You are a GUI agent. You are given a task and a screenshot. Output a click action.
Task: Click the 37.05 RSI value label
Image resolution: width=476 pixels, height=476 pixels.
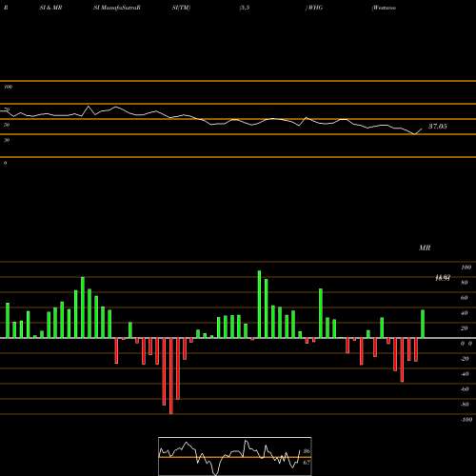438,127
